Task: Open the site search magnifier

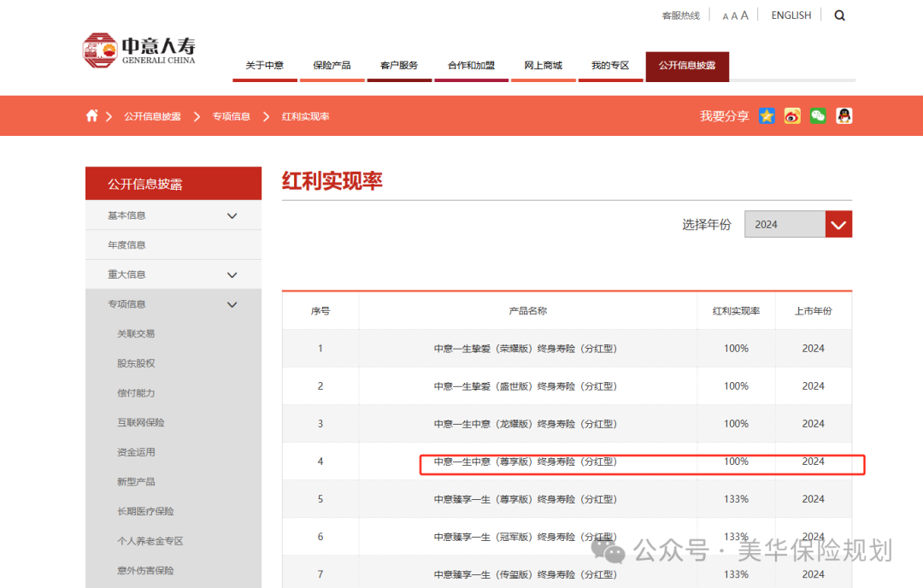Action: pos(839,15)
